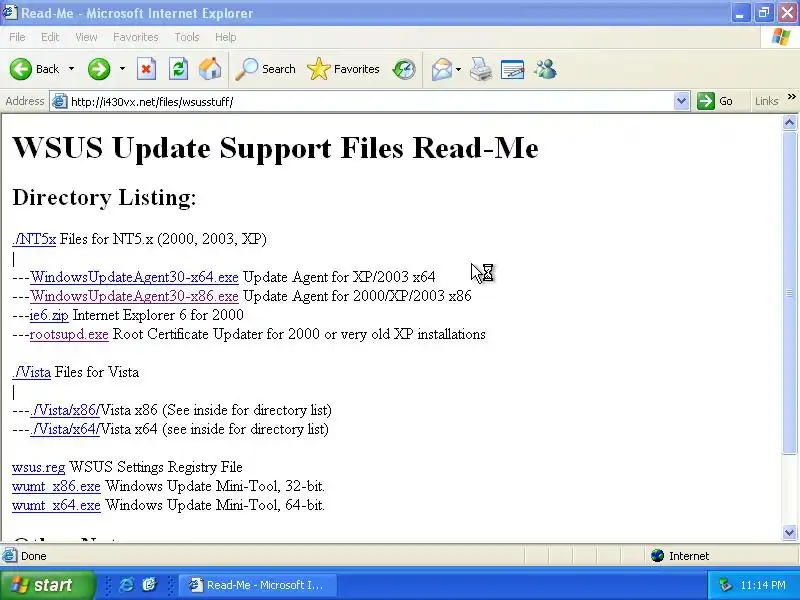
Task: Open the Favorites menu
Action: [x=136, y=37]
